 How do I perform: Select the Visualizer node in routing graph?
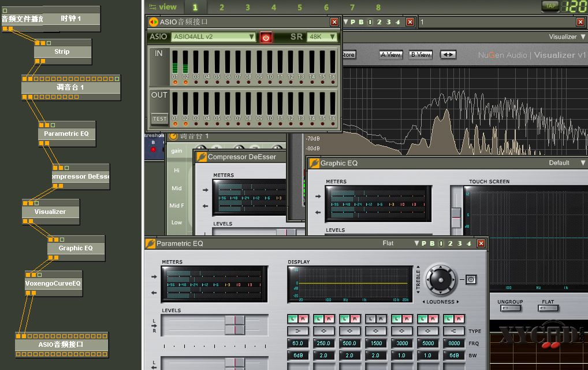(x=50, y=212)
